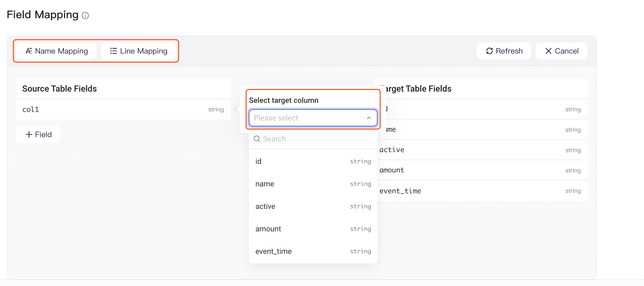Viewport: 644px width, 286px height.
Task: Click the amount target table field row
Action: [483, 170]
